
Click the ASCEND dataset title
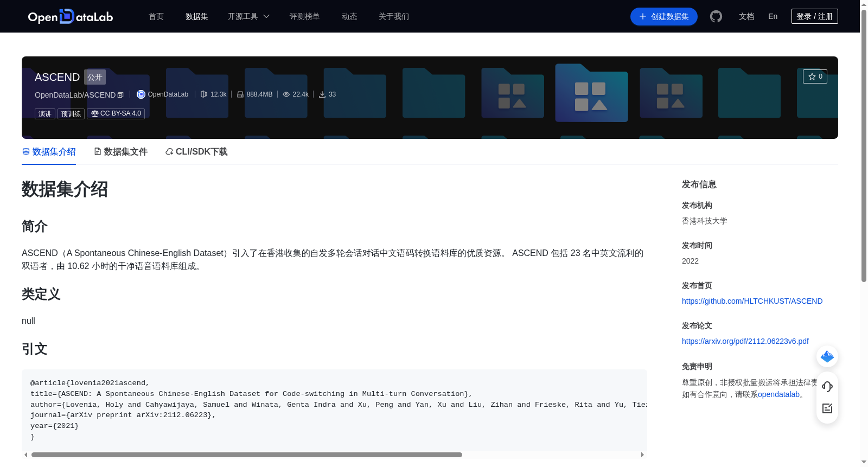point(57,77)
